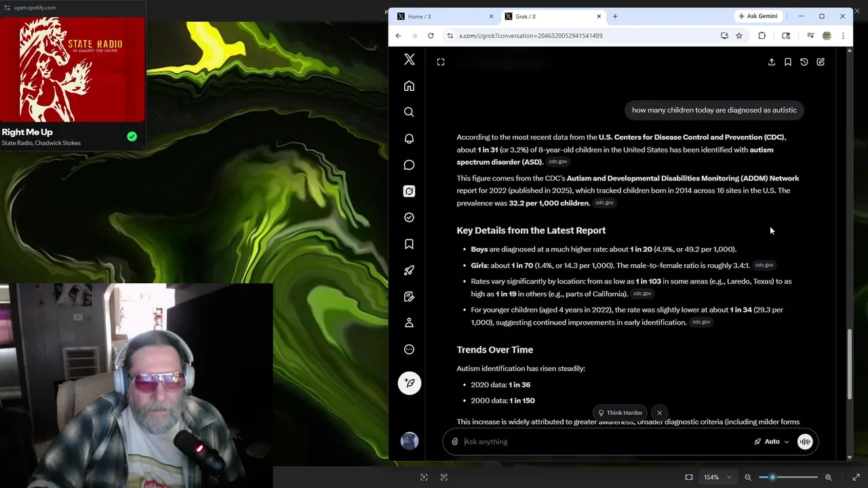Open the More circle icon in sidebar
Screen dimensions: 868x488
point(409,350)
